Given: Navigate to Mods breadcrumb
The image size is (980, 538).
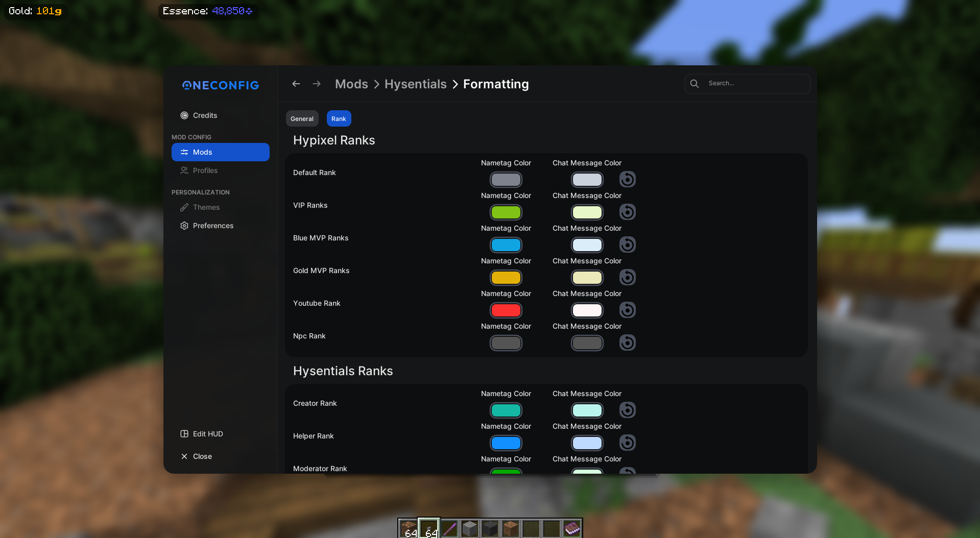Looking at the screenshot, I should 351,84.
